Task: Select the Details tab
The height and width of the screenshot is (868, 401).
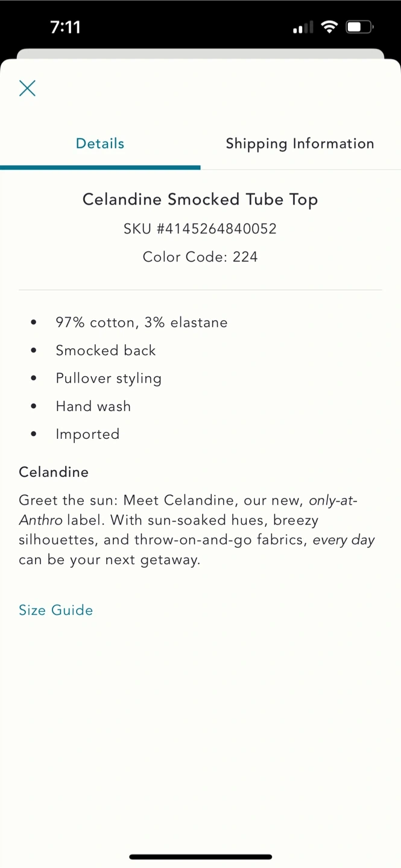Action: tap(100, 143)
